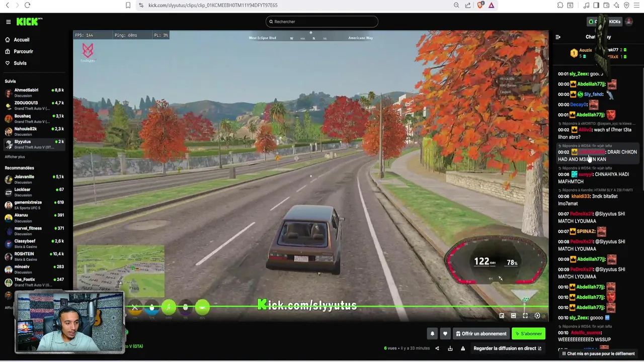Click Regarder la diffusion en direct
The image size is (644, 362).
(507, 348)
